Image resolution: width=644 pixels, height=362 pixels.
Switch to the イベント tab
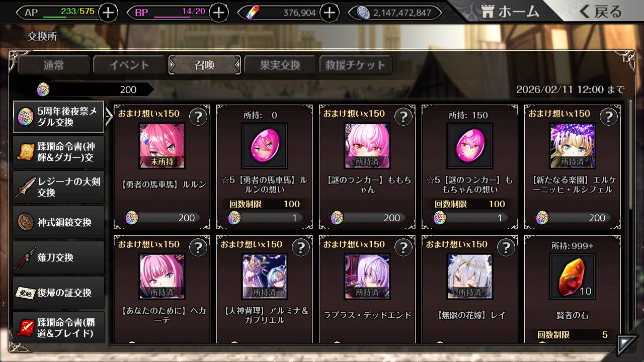pyautogui.click(x=129, y=65)
